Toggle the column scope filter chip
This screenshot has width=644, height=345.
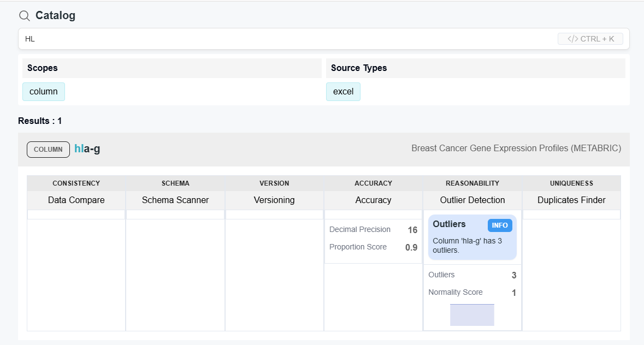tap(44, 92)
